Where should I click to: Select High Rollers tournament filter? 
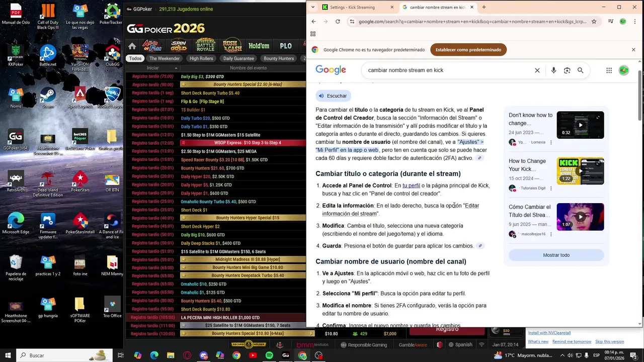pos(201,58)
